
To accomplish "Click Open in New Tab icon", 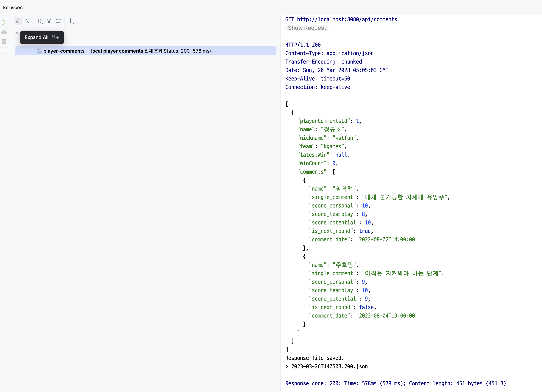I will pos(59,21).
